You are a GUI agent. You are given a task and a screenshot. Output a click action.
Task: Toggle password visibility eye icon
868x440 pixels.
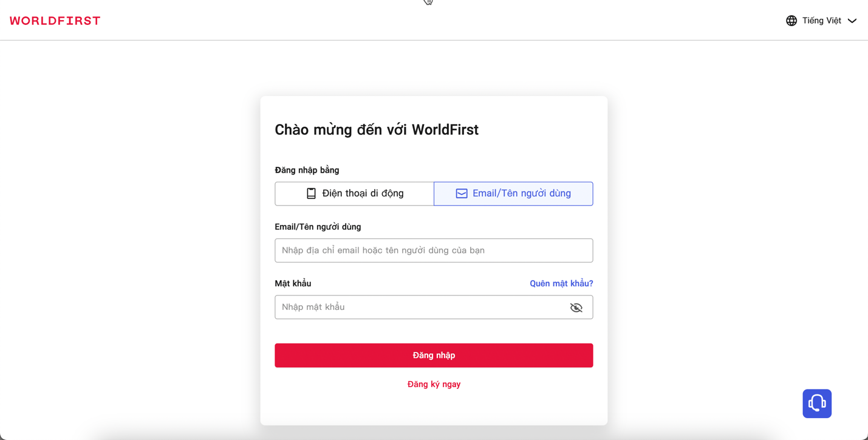click(x=576, y=308)
